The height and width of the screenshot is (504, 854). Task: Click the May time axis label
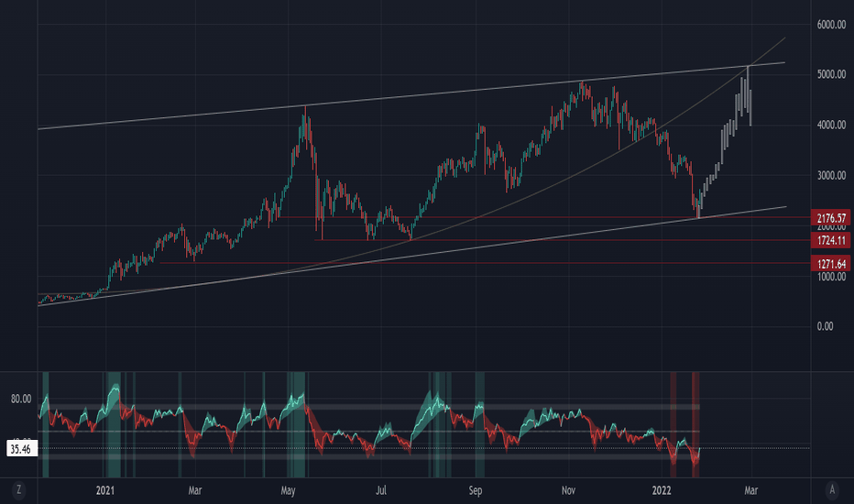point(288,490)
